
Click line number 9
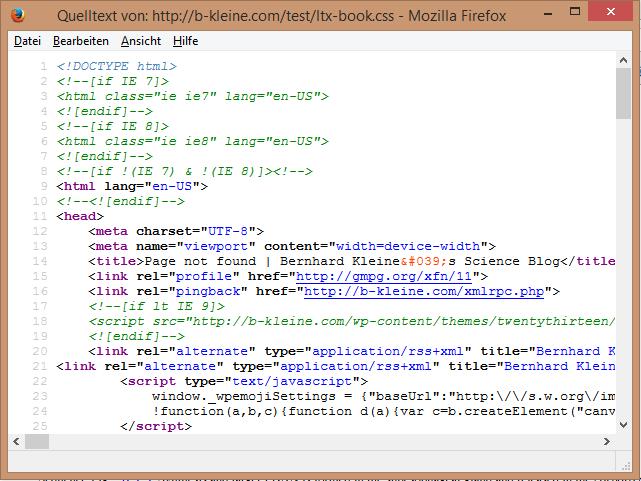coord(44,186)
